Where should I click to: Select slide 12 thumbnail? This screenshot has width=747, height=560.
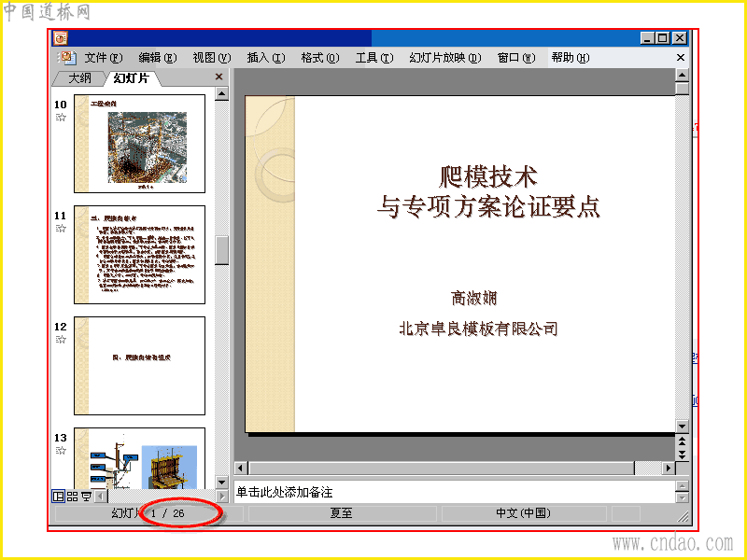point(139,366)
